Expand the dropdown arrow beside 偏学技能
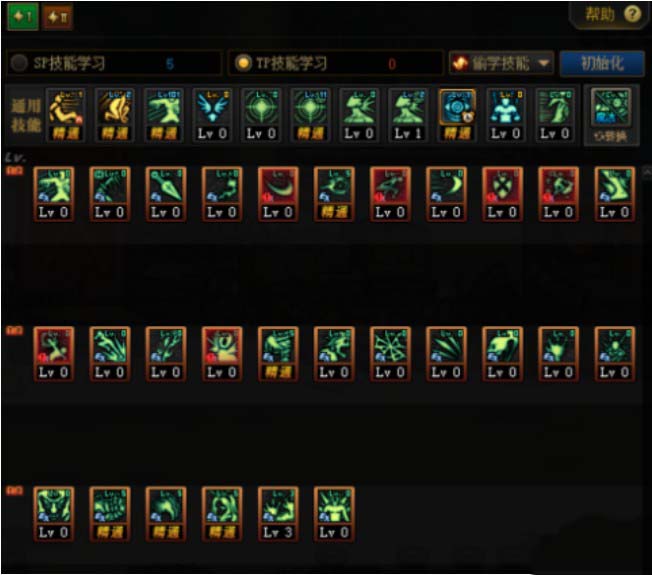Viewport: 652px width, 575px height. click(543, 64)
